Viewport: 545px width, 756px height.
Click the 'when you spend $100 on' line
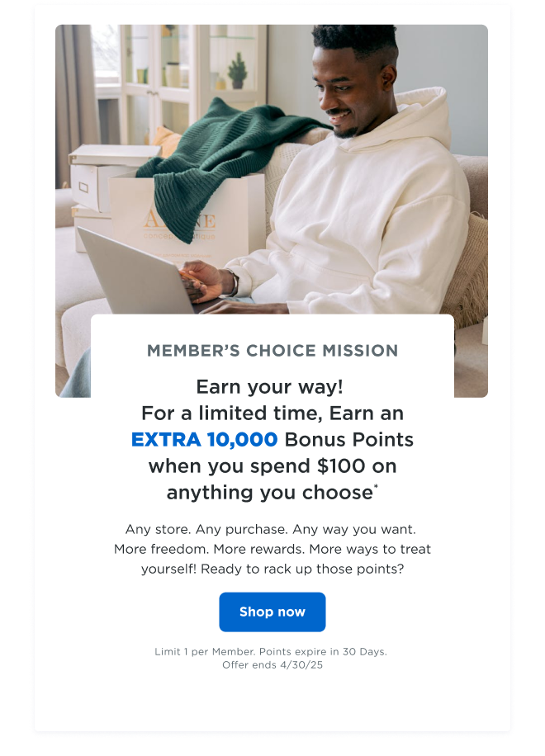coord(272,466)
